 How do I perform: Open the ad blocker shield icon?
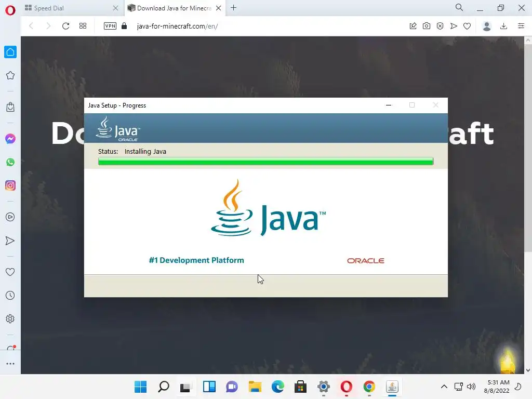[440, 26]
